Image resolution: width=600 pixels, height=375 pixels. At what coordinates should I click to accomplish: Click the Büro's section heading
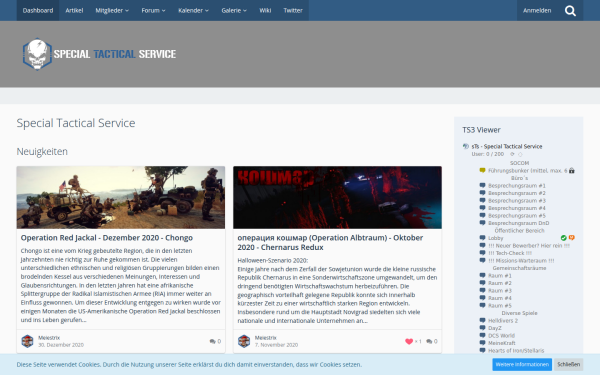(519, 178)
